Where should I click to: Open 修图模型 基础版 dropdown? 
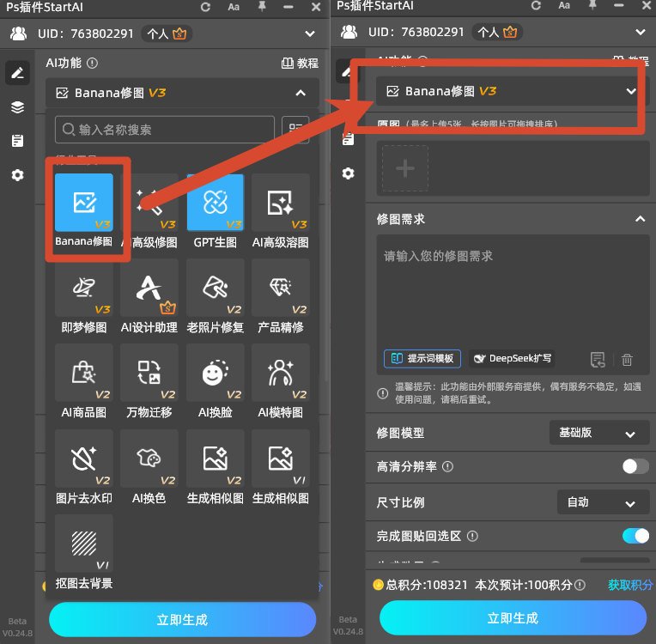coord(598,433)
